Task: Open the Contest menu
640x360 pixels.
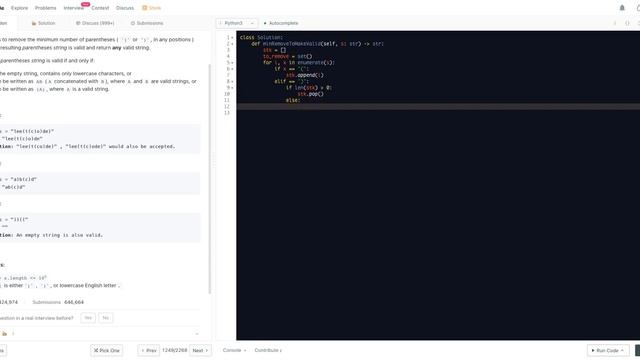Action: 100,8
